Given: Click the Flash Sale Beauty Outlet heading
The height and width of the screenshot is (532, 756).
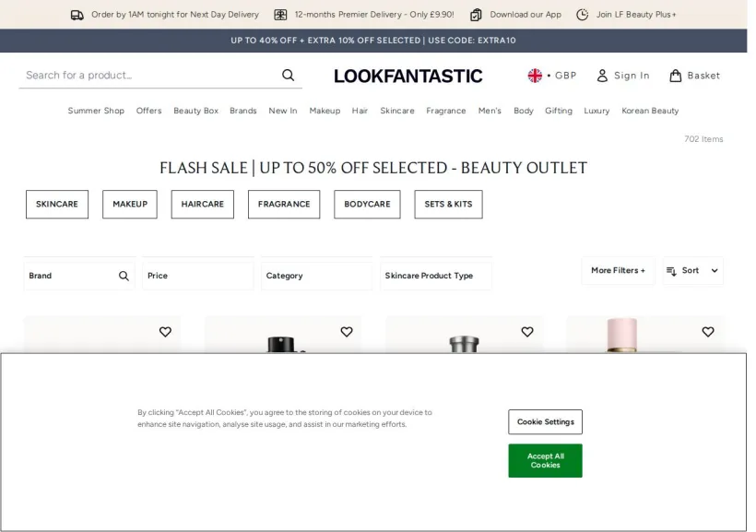Looking at the screenshot, I should [373, 168].
